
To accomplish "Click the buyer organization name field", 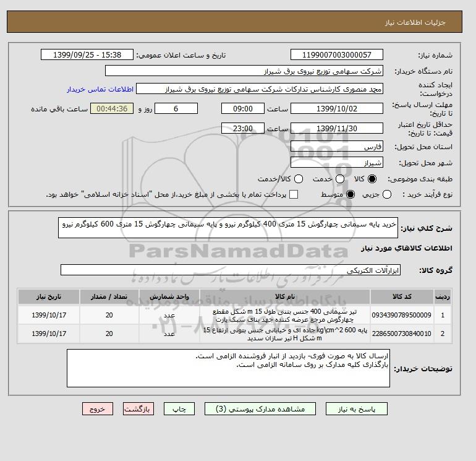I will (244, 71).
